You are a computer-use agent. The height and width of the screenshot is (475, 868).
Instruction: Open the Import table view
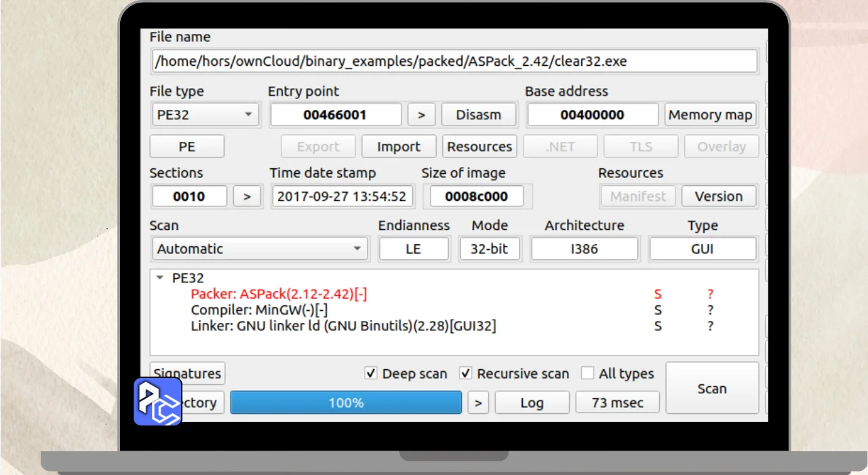(x=398, y=147)
